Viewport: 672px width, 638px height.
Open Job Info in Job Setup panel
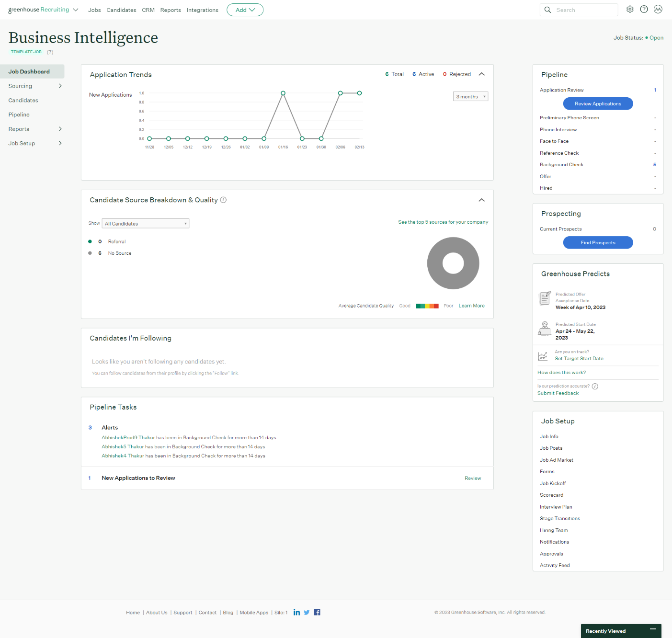tap(549, 436)
